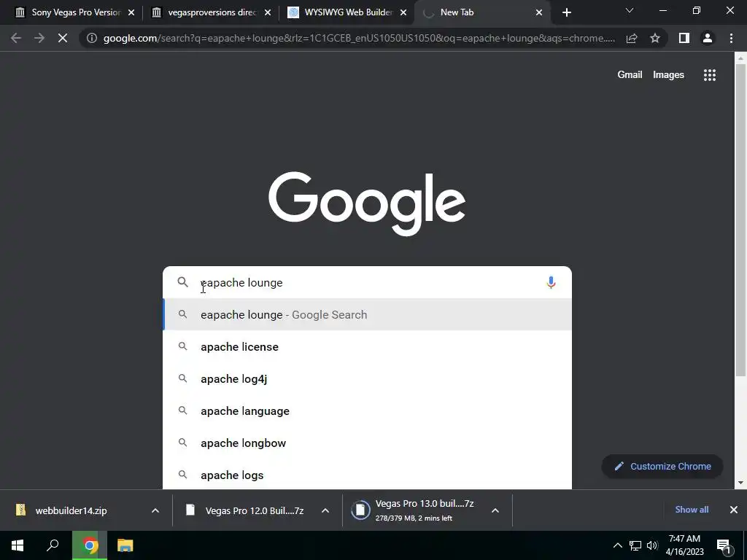Open a new tab with plus button

(566, 12)
